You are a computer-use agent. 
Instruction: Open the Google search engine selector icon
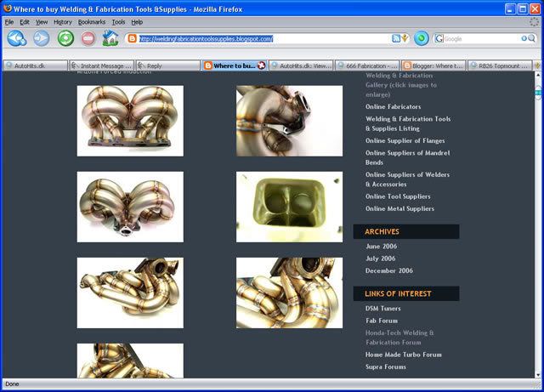click(x=439, y=38)
